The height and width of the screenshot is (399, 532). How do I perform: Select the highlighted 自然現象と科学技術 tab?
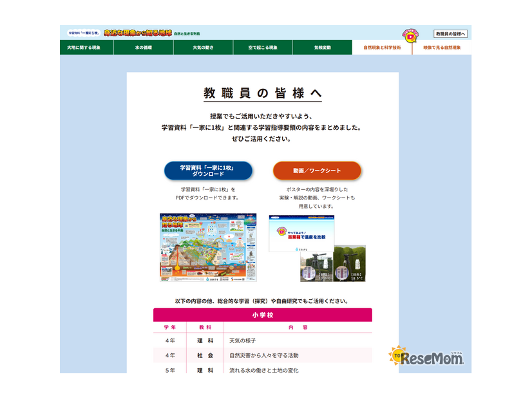385,46
